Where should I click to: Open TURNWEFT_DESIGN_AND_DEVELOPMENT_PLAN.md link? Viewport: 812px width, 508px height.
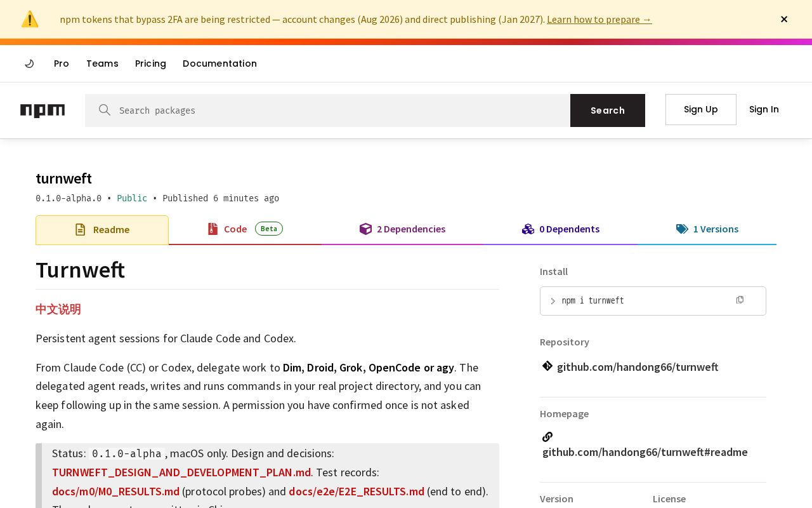click(181, 472)
